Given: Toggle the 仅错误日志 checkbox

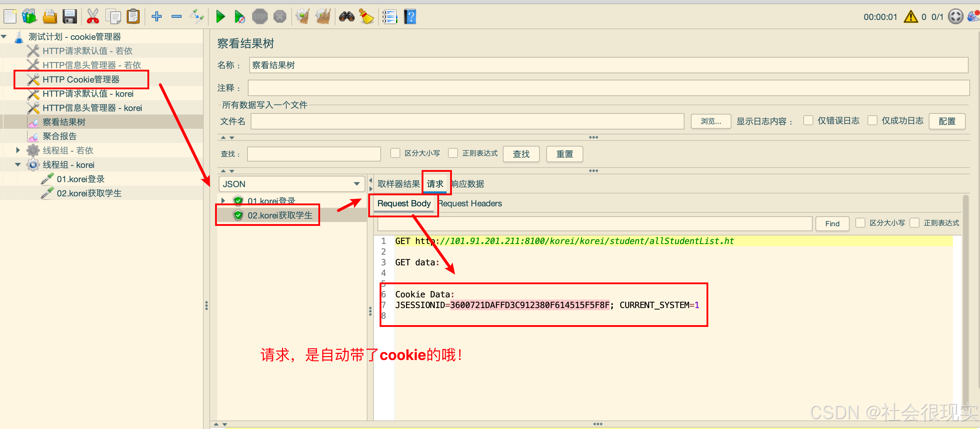Looking at the screenshot, I should [x=808, y=121].
